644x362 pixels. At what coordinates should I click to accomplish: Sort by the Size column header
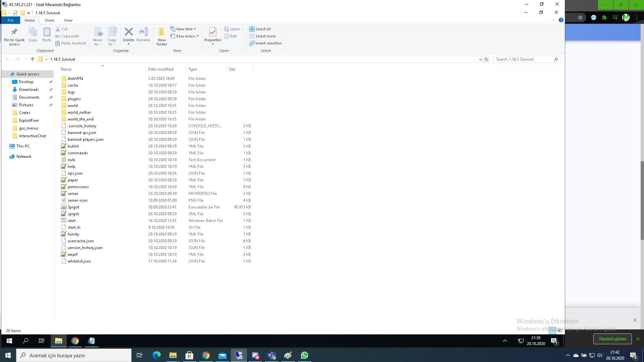[x=240, y=69]
